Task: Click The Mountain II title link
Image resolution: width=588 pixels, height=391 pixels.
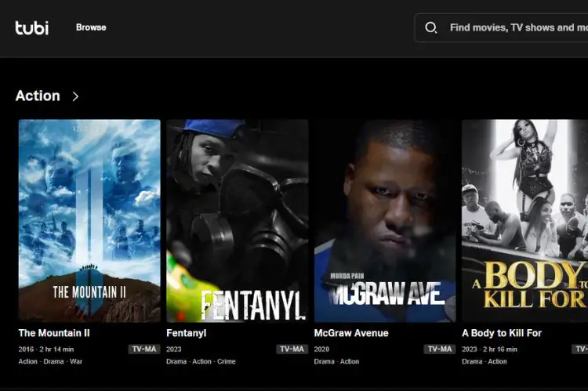Action: coord(54,333)
